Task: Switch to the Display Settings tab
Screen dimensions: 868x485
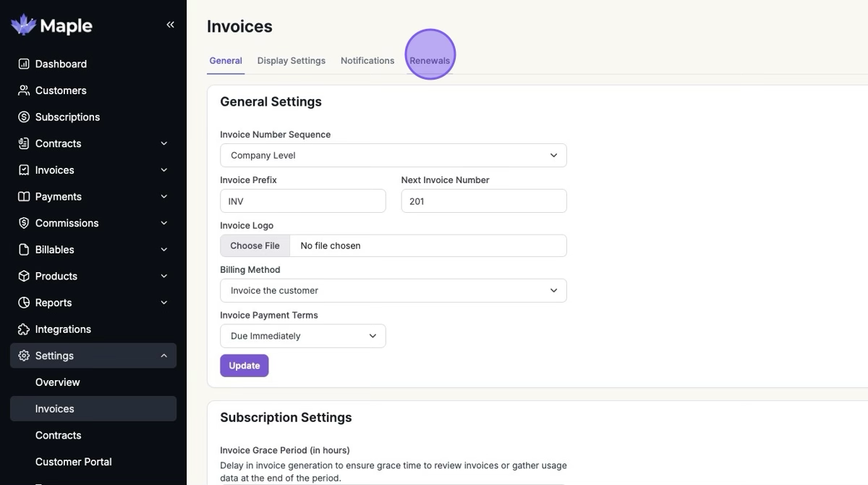Action: pos(291,61)
